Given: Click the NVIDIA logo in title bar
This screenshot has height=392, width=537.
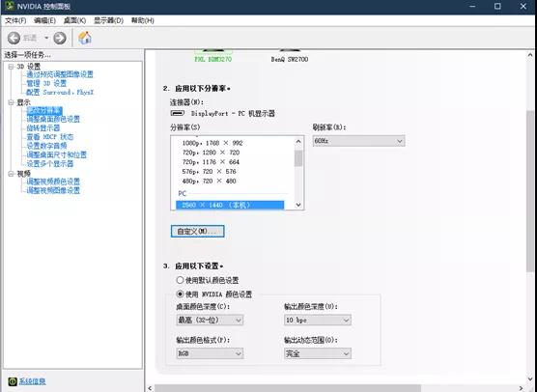Looking at the screenshot, I should point(10,6).
